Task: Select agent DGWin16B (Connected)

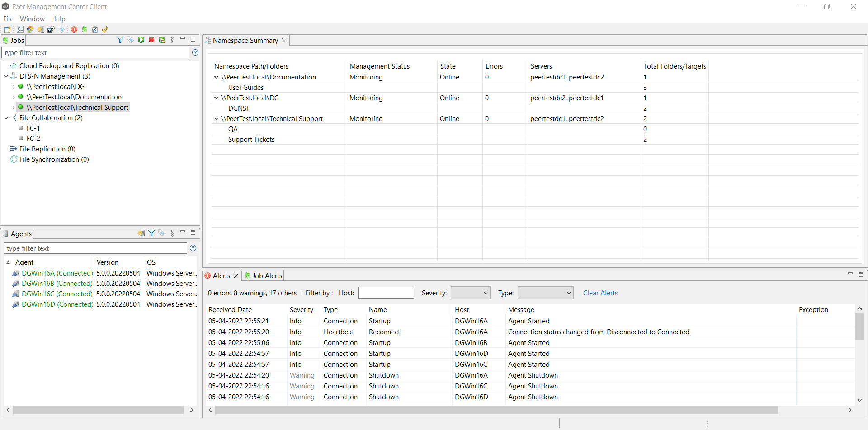Action: click(57, 284)
